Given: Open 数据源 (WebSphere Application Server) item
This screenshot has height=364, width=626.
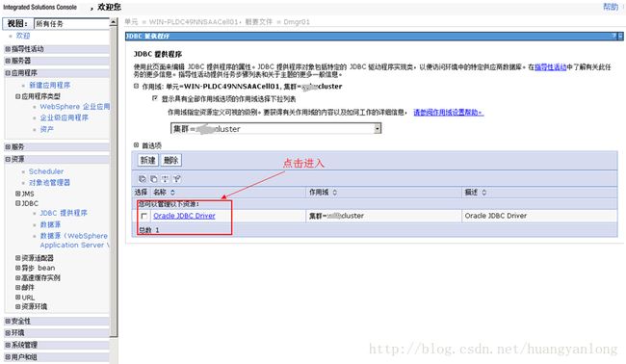Looking at the screenshot, I should click(74, 241).
